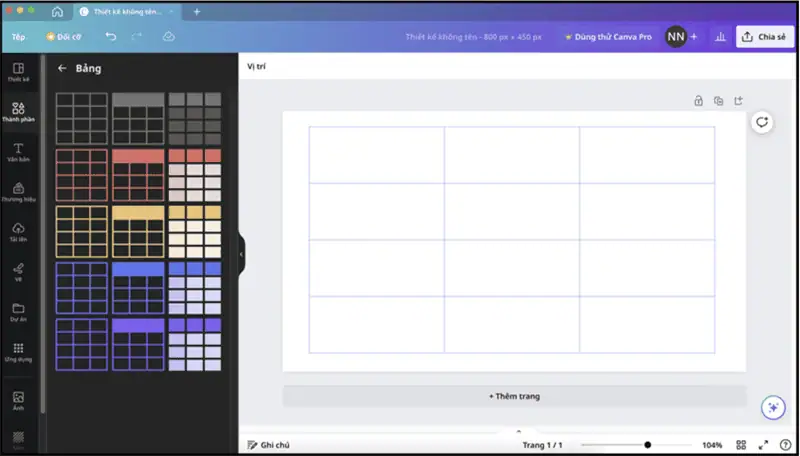
Task: Open the Thiết kế (Design) sidebar panel
Action: [18, 71]
